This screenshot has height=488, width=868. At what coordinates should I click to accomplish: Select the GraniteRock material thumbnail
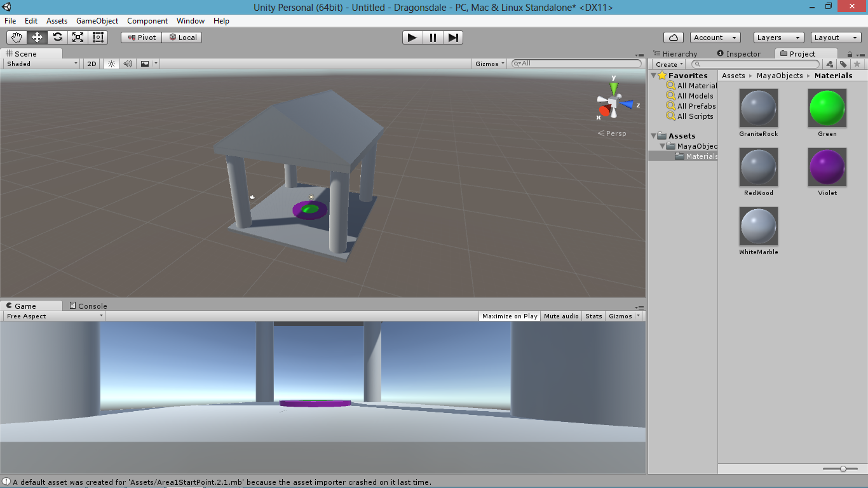click(759, 108)
